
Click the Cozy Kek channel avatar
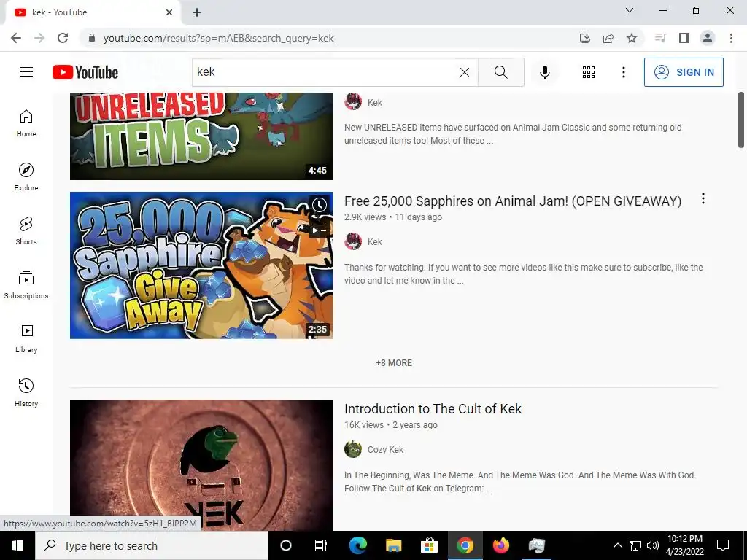pos(353,449)
